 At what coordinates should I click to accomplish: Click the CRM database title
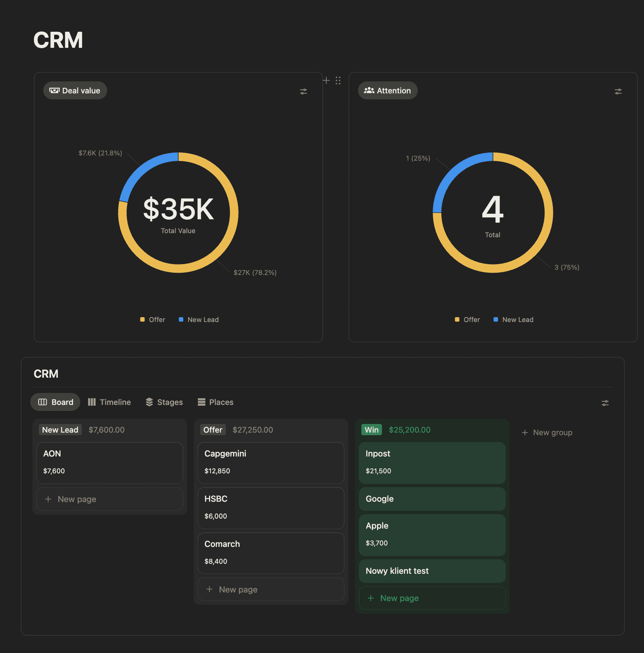[x=46, y=374]
